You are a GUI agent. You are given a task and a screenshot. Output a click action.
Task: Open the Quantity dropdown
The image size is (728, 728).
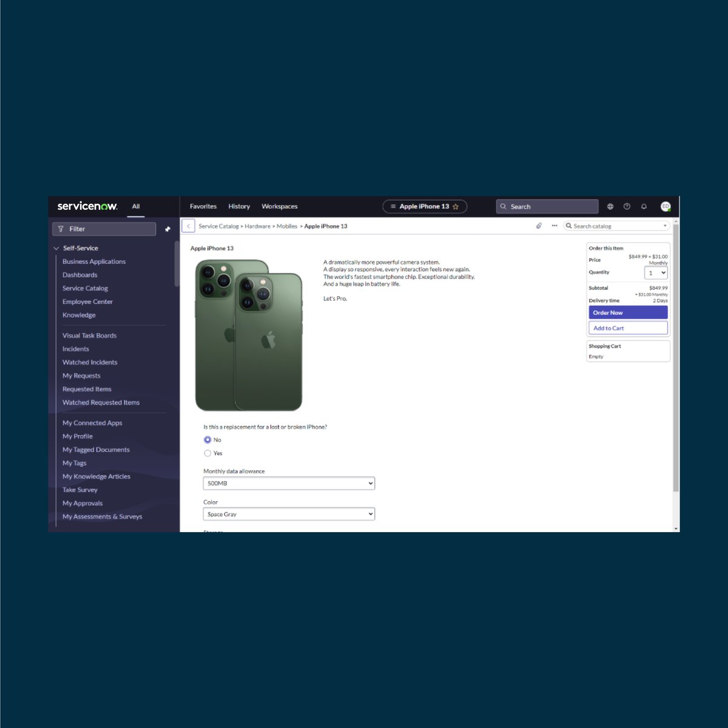click(656, 273)
